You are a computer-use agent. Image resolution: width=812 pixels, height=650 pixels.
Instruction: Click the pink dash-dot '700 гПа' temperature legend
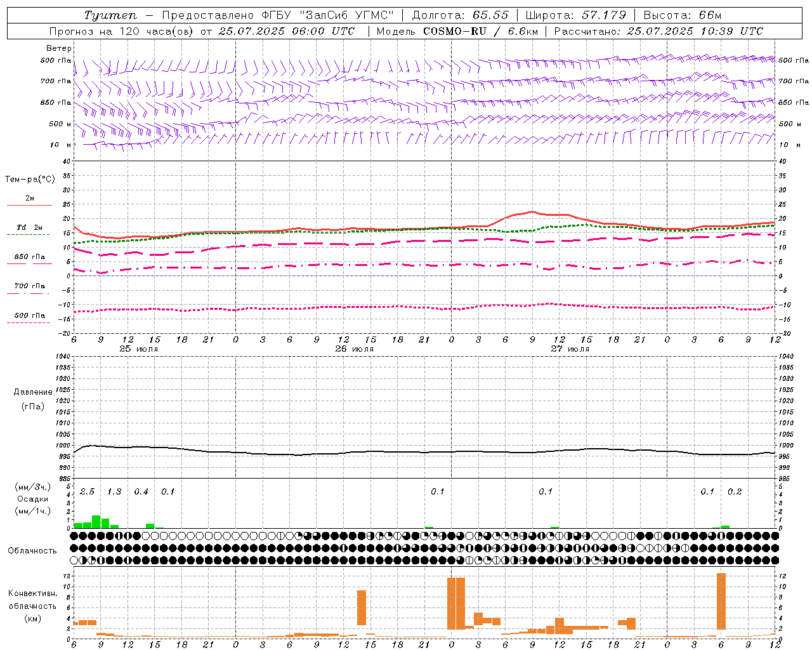[29, 289]
